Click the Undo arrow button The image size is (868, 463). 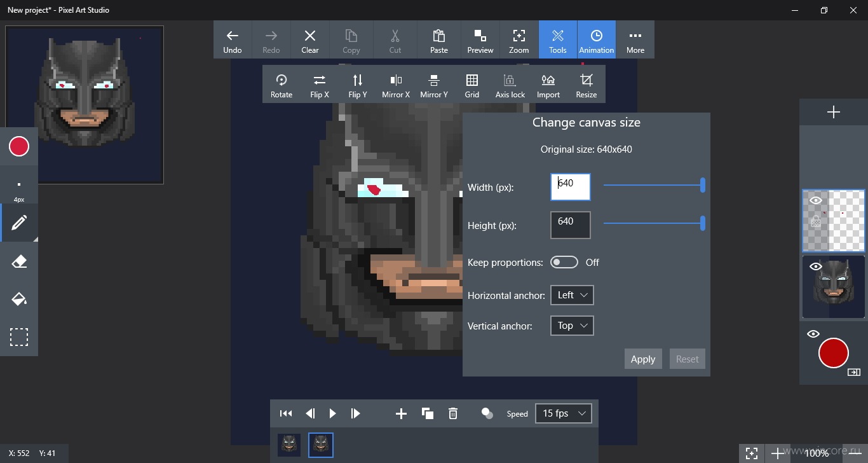[x=233, y=40]
